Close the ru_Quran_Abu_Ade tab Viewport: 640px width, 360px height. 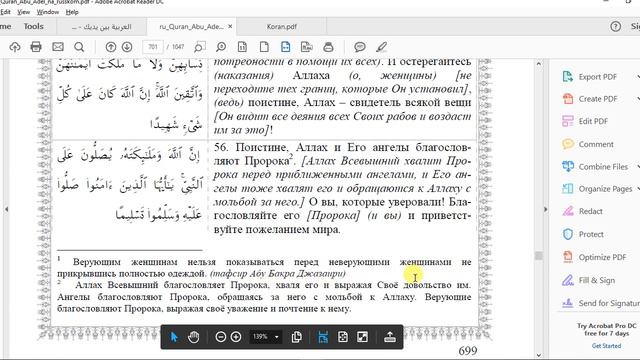click(x=230, y=27)
